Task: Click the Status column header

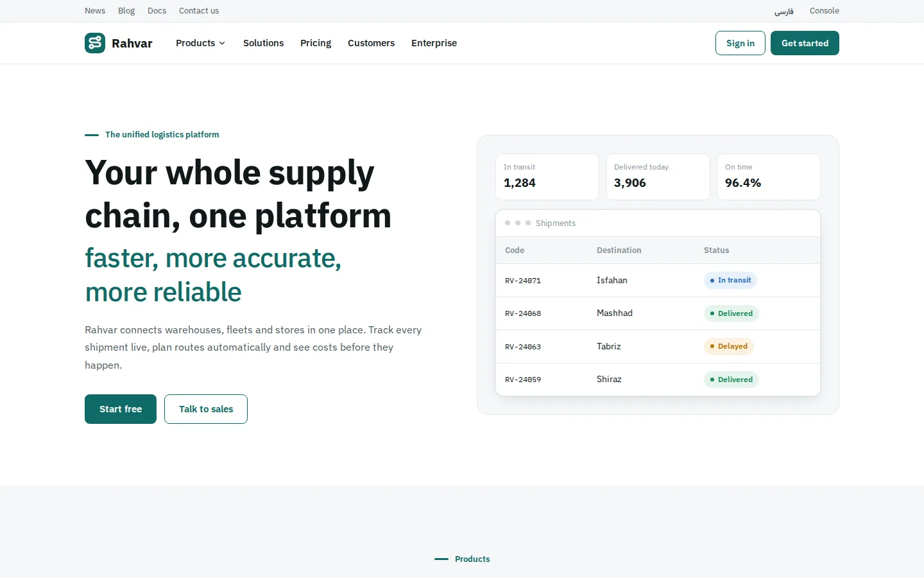Action: (716, 250)
